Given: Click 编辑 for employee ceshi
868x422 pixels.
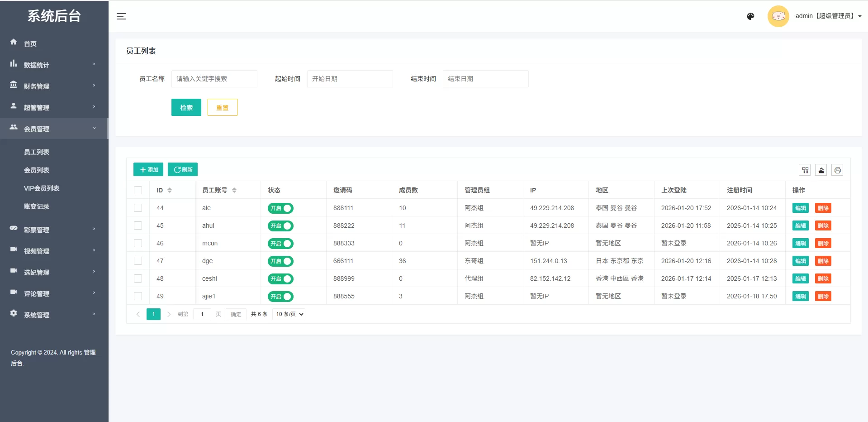Looking at the screenshot, I should [x=800, y=278].
